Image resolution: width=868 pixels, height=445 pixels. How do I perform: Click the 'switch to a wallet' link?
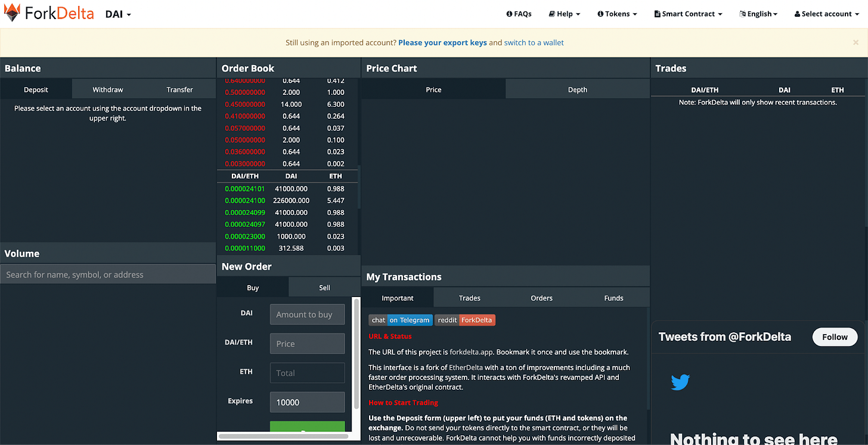pyautogui.click(x=534, y=42)
